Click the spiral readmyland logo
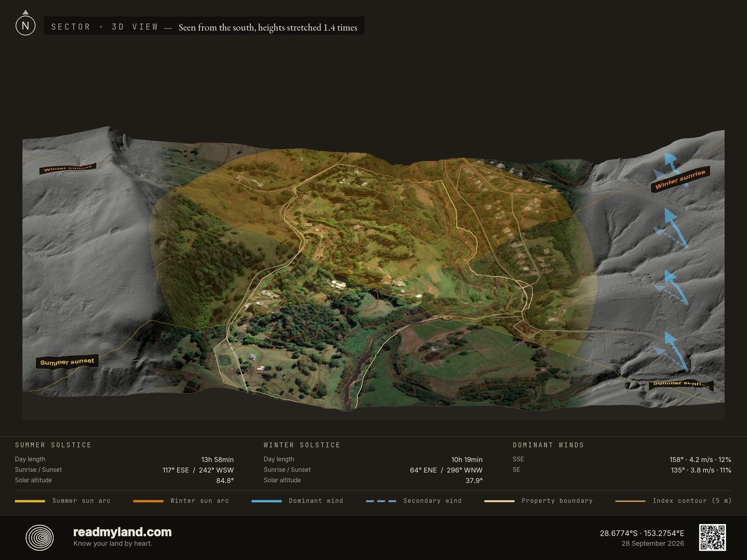Screen dimensions: 747x560 (40, 538)
